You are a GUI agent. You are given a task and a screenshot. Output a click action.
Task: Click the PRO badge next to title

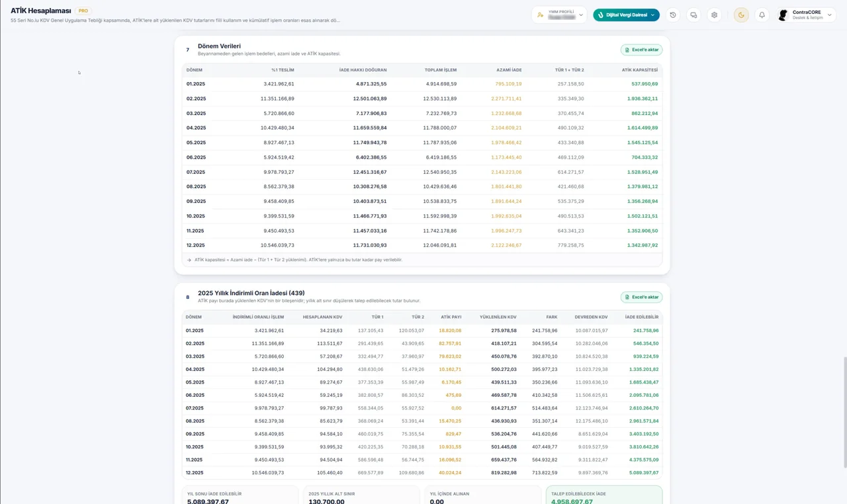coord(83,11)
